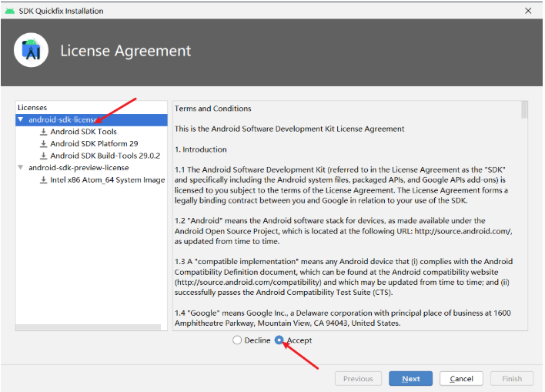Collapse the android-sdk-preview-license tree node

tap(21, 167)
